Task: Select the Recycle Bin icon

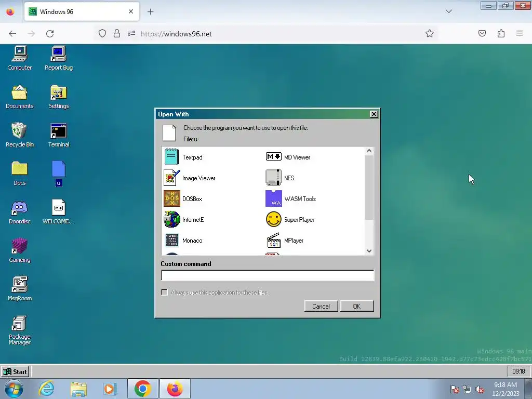Action: tap(20, 135)
